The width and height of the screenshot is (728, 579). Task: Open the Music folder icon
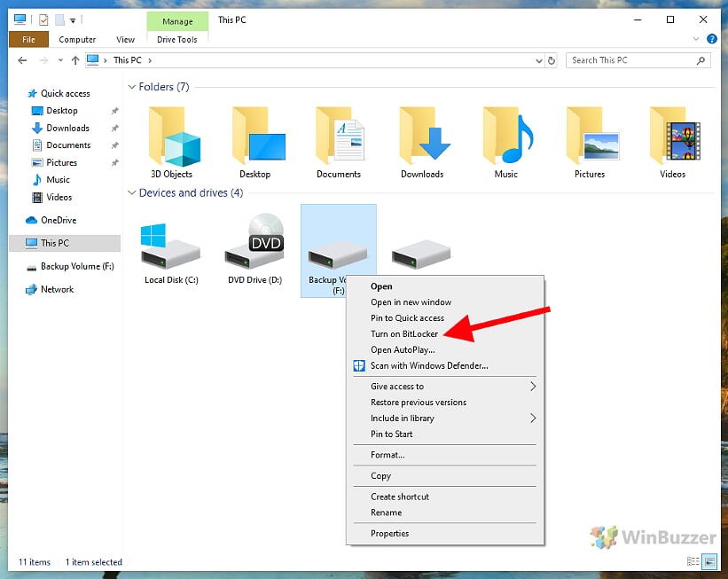[x=506, y=137]
